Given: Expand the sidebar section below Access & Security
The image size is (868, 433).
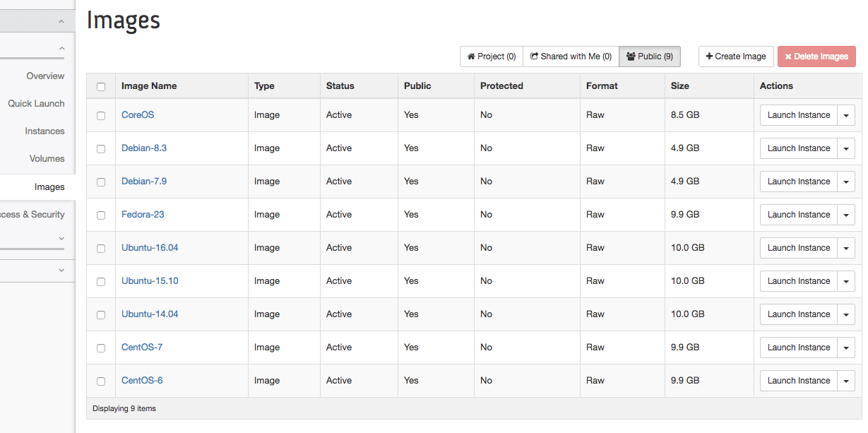Looking at the screenshot, I should point(61,239).
